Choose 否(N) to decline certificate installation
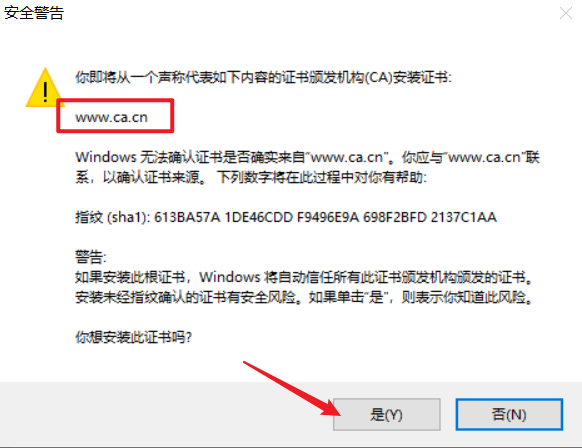The height and width of the screenshot is (448, 582). [x=509, y=414]
